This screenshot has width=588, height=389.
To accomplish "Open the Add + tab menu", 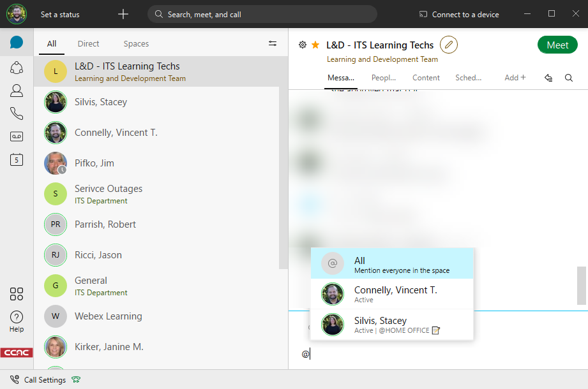I will click(515, 77).
